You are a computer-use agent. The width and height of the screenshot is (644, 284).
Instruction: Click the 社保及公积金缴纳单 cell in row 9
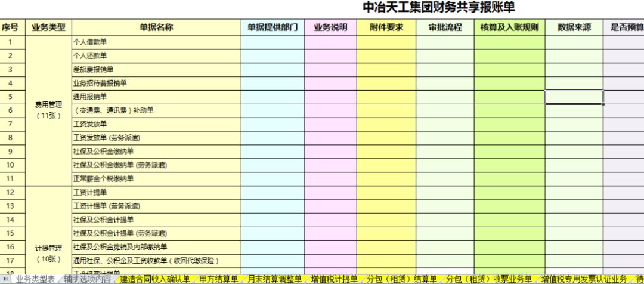click(x=156, y=152)
